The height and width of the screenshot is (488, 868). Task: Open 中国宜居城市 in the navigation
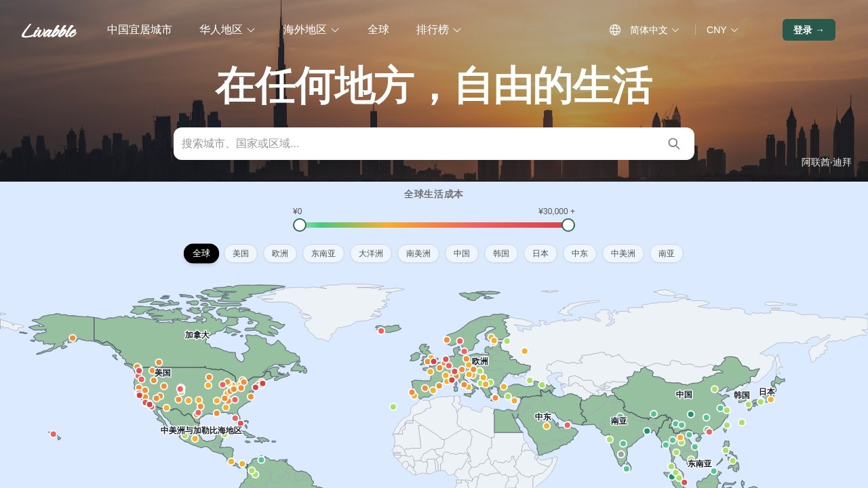[140, 30]
